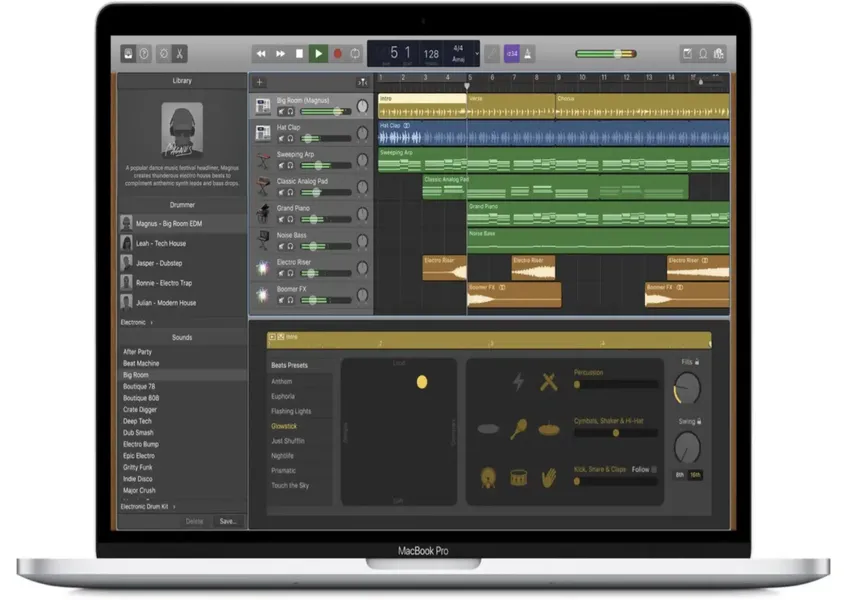Select drummer Jasper - Dubstep
Image resolution: width=850 pixels, height=600 pixels.
click(x=182, y=263)
